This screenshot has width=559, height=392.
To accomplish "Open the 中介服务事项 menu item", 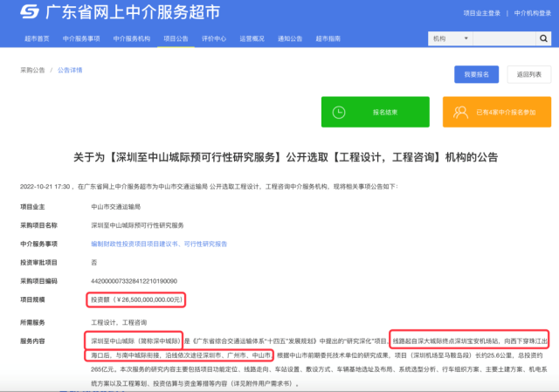I will click(81, 38).
